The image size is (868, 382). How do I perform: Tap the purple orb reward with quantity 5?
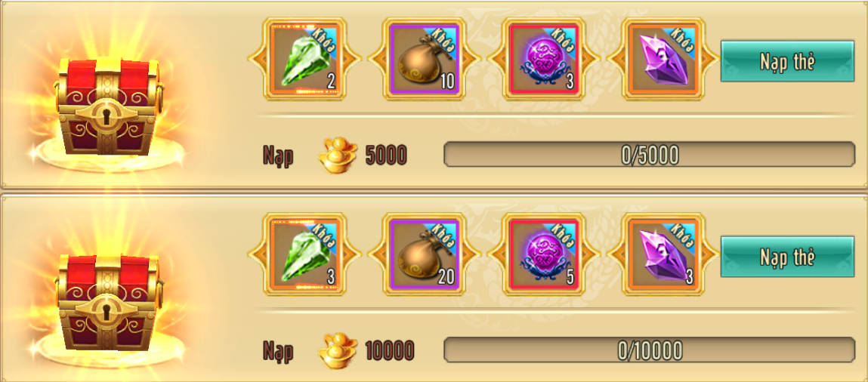tap(544, 254)
